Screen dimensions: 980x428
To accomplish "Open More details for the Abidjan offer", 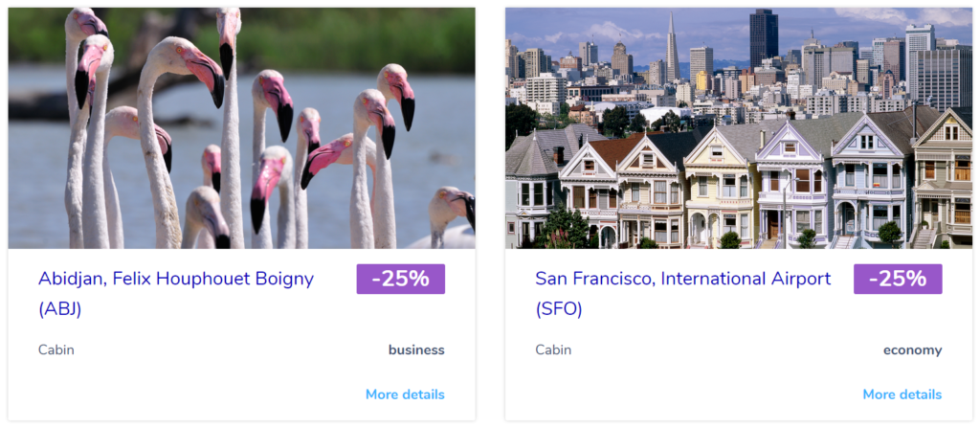I will tap(405, 394).
